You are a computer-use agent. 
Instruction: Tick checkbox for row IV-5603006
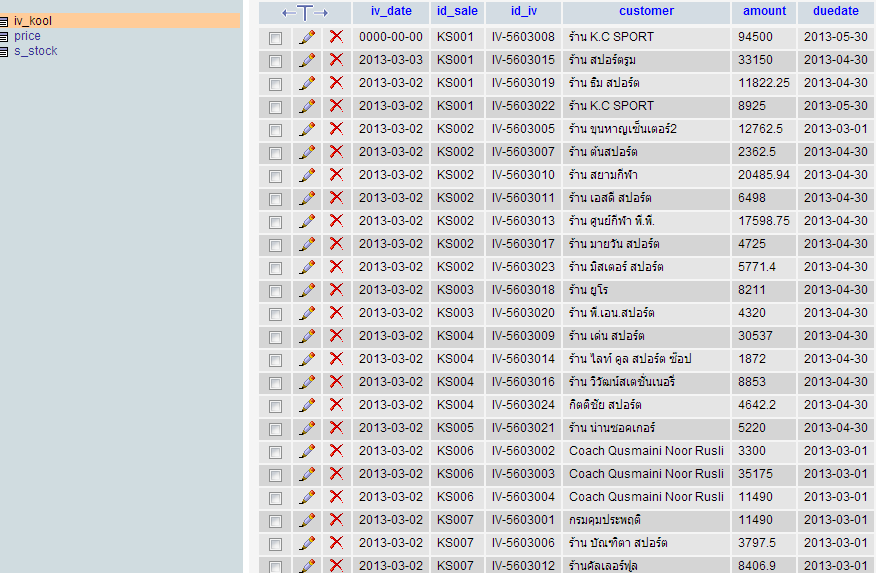(x=275, y=544)
